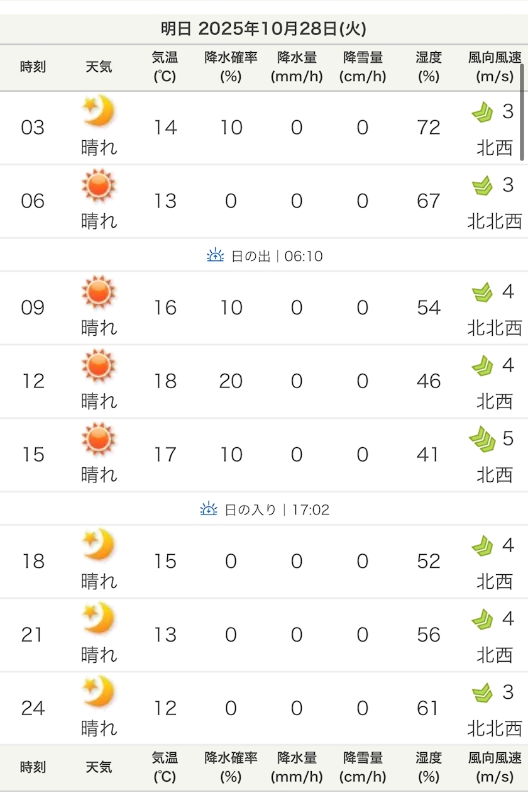Click the 降水確率 (%) column header at top
The image size is (528, 812).
click(x=231, y=67)
